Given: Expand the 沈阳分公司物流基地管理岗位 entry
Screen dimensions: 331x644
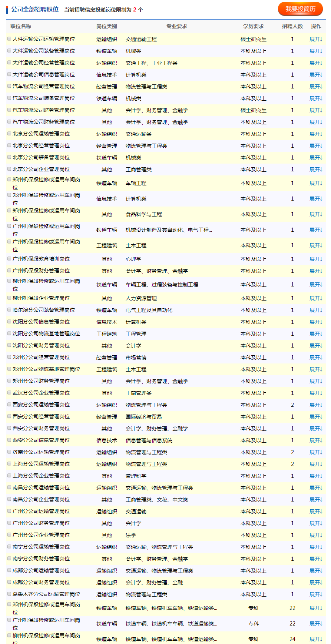Looking at the screenshot, I should (x=316, y=334).
